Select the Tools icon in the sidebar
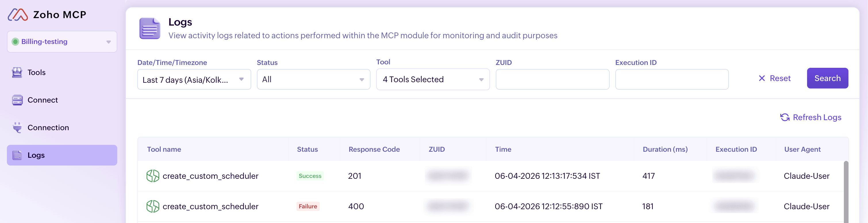 click(17, 72)
